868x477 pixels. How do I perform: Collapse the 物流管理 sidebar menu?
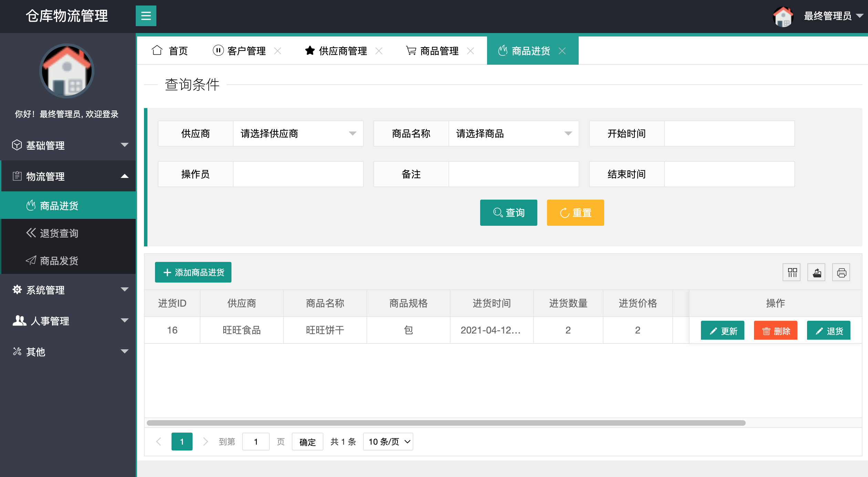(x=68, y=176)
